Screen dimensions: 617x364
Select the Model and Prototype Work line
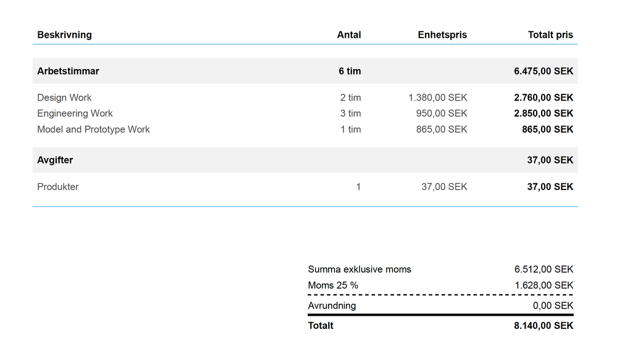click(305, 130)
